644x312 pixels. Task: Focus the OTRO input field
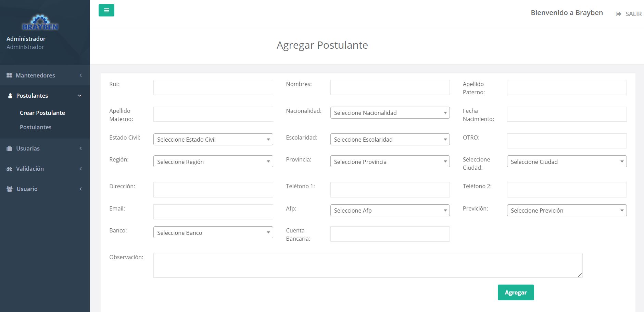pos(567,141)
